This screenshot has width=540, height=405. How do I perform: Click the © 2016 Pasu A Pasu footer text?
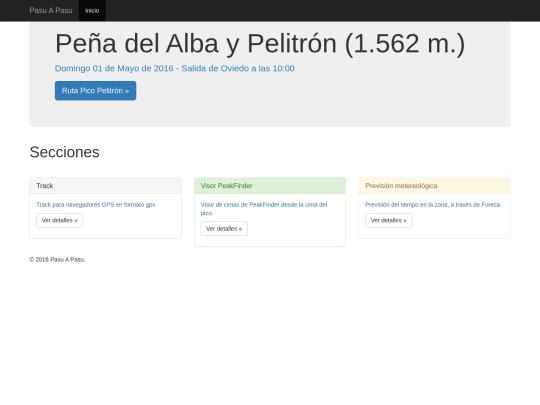click(x=57, y=259)
